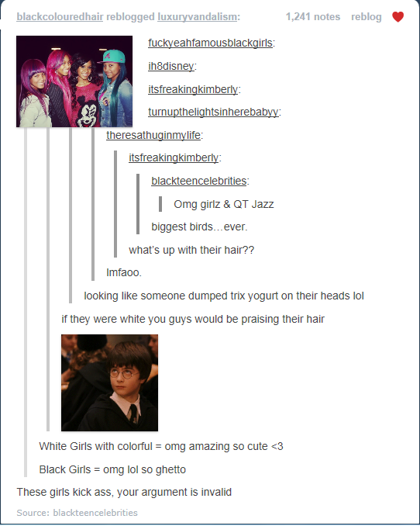The image size is (420, 526).
Task: Visit theresathuginmylife username link
Action: 153,135
